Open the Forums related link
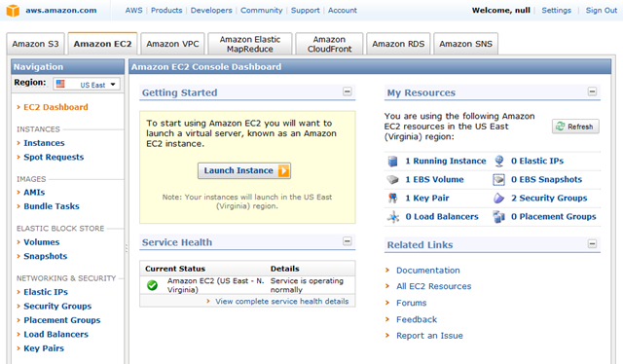 click(411, 303)
